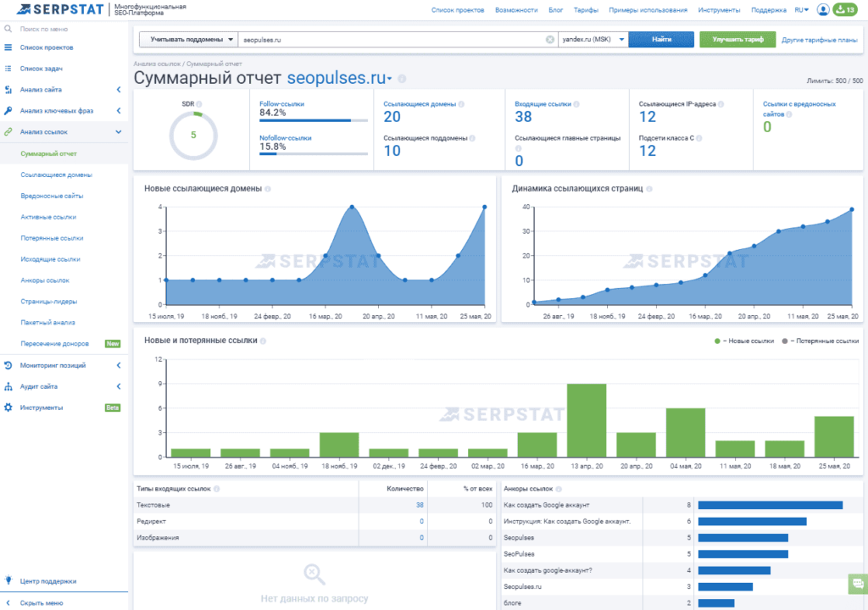
Task: Open the Тарифы link in top navigation
Action: (586, 10)
